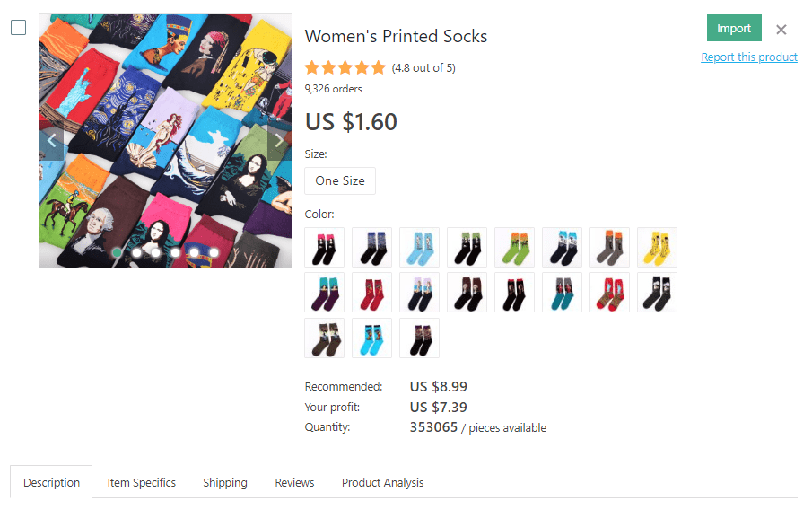This screenshot has height=527, width=812.
Task: Select the purple socks with teal top
Action: 325,293
